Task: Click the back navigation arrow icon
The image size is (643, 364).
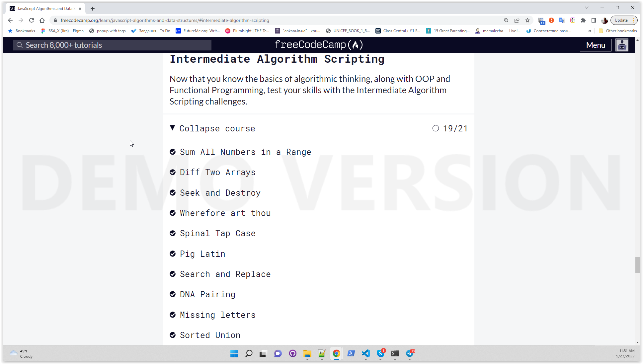Action: coord(10,20)
